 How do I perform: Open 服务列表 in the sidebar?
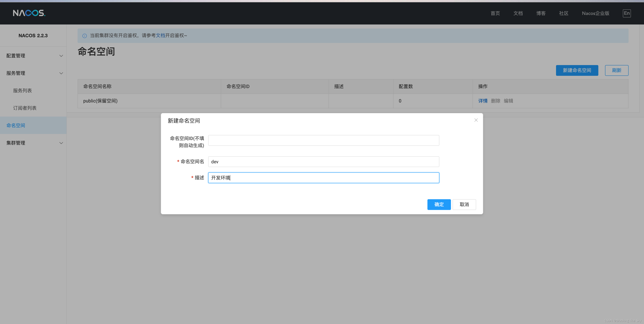(22, 90)
